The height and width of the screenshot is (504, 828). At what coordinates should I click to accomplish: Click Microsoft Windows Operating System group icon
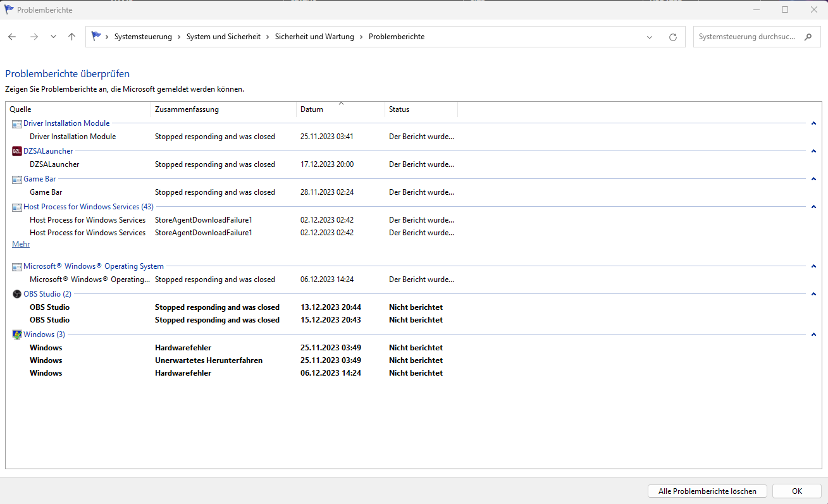click(17, 266)
